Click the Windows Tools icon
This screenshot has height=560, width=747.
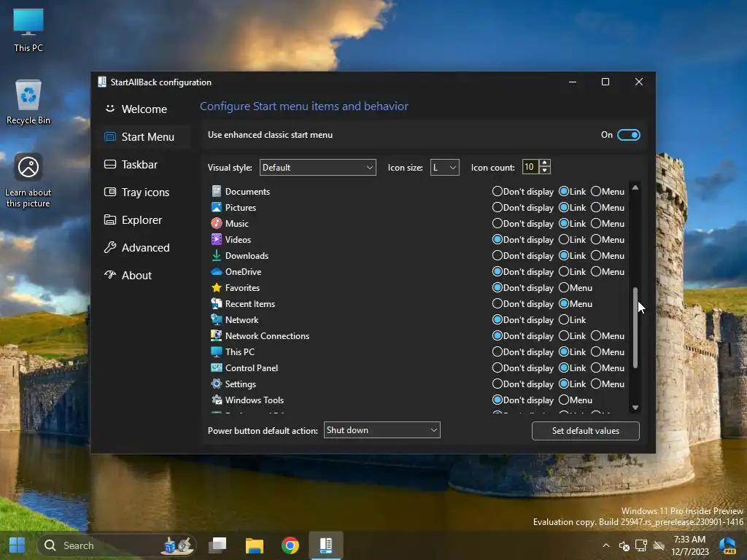[216, 400]
